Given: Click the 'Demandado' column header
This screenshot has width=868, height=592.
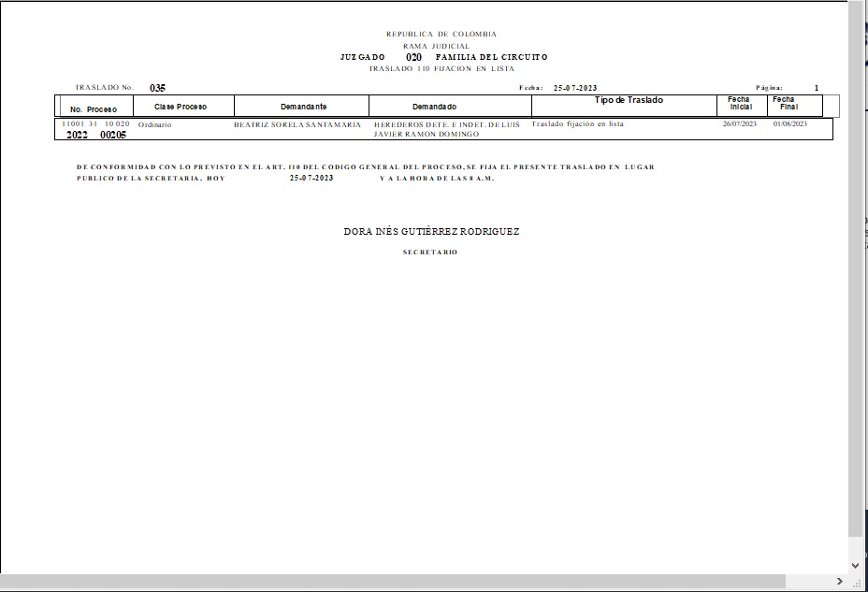Looking at the screenshot, I should (x=434, y=107).
